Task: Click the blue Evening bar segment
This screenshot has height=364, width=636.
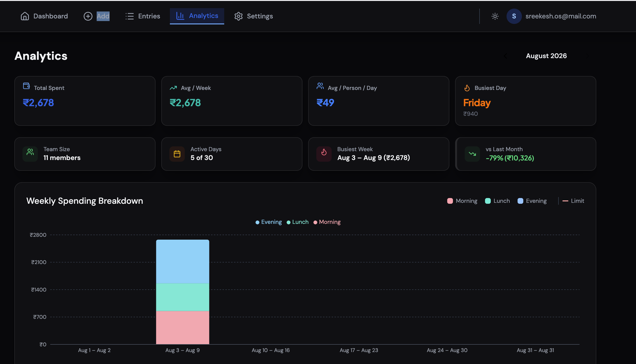Action: [x=183, y=261]
